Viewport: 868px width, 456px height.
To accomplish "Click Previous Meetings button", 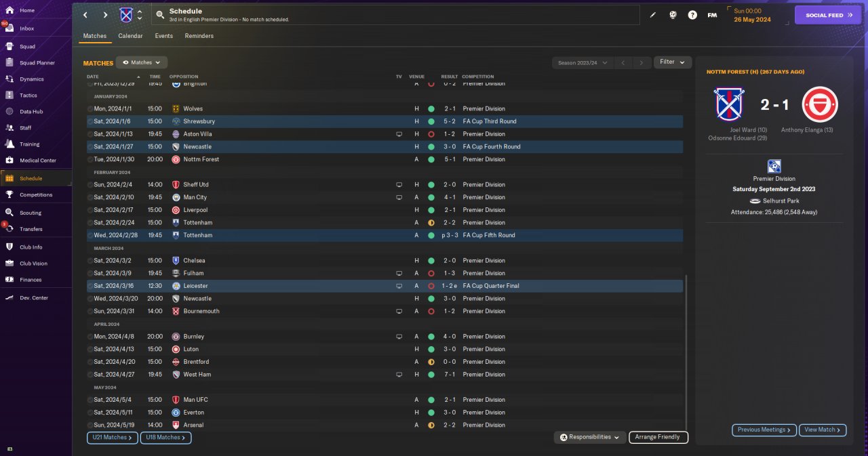I will tap(764, 430).
